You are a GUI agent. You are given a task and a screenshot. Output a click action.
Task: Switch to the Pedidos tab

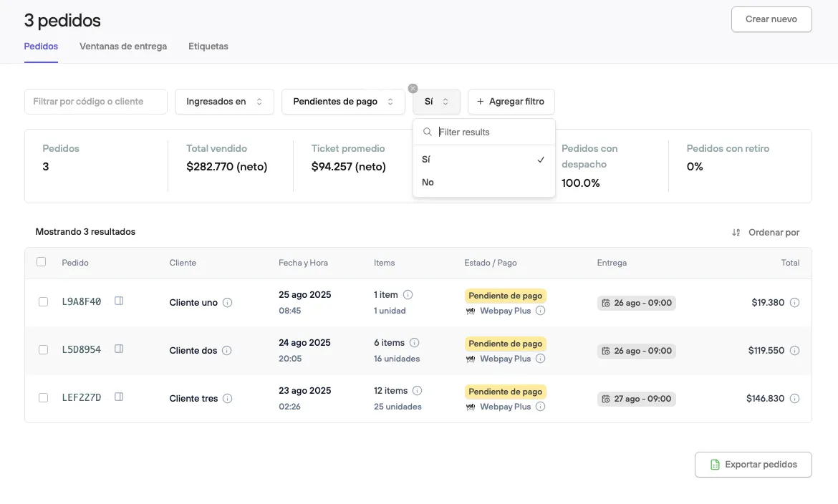[41, 47]
